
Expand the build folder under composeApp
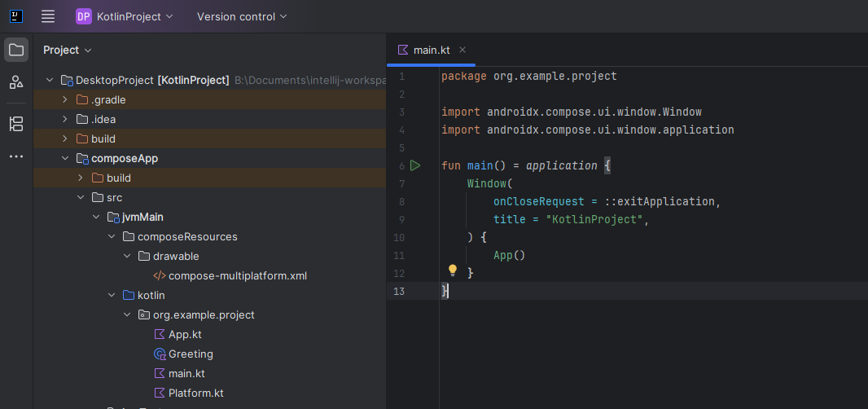[x=81, y=178]
